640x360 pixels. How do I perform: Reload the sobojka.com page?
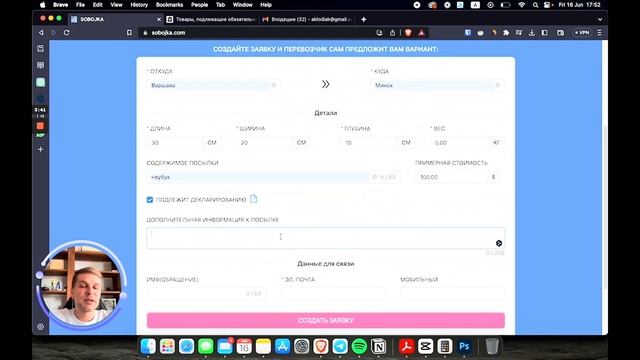pyautogui.click(x=67, y=33)
